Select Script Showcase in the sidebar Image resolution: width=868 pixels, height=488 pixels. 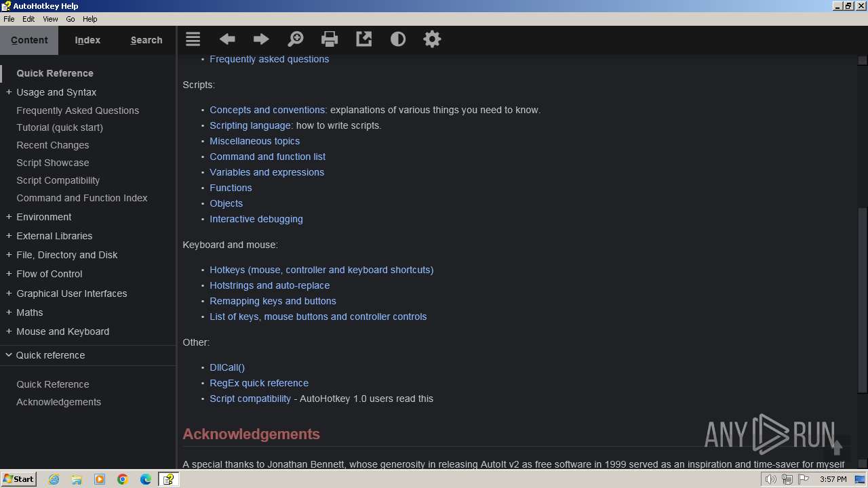pyautogui.click(x=53, y=163)
